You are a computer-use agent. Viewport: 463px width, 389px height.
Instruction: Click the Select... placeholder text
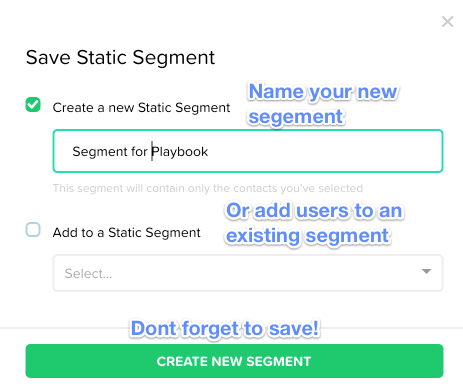[88, 274]
